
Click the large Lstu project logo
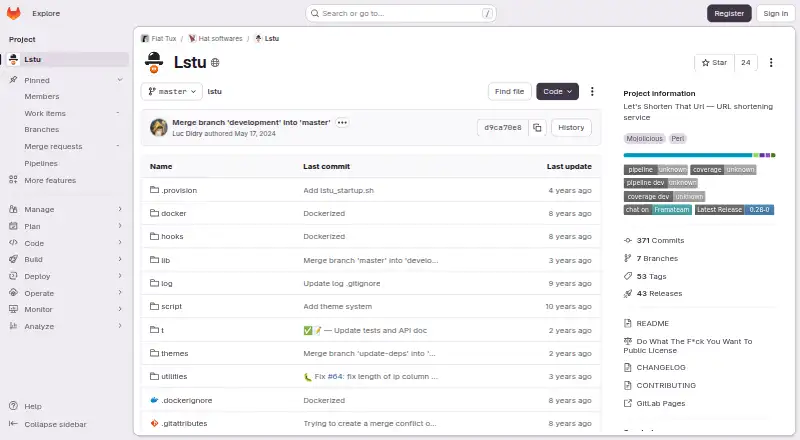pos(154,62)
